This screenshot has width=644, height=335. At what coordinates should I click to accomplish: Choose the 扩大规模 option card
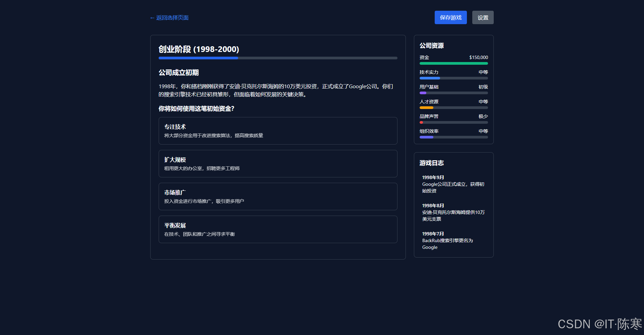(x=278, y=164)
